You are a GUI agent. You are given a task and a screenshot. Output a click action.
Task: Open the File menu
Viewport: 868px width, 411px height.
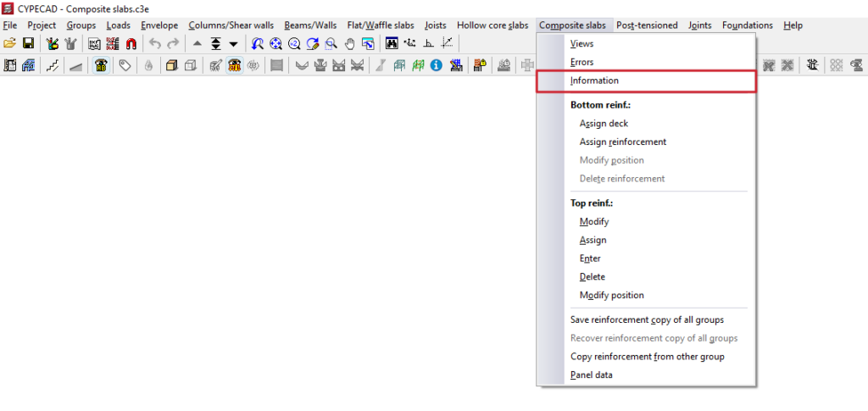(x=10, y=25)
